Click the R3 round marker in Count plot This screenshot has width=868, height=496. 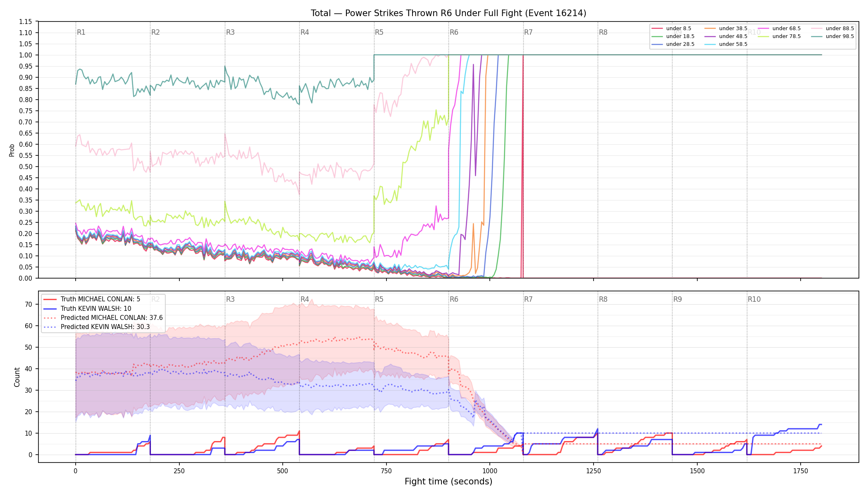(230, 299)
